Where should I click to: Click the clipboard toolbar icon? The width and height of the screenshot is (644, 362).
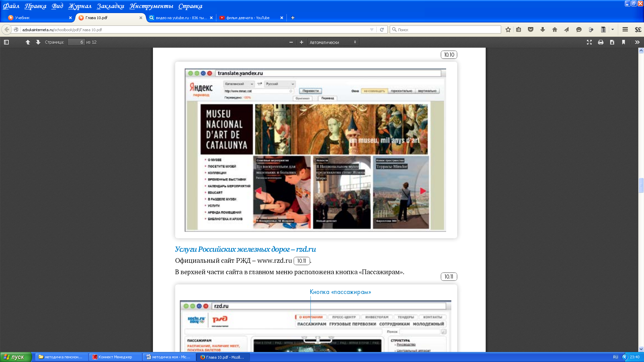point(603,29)
